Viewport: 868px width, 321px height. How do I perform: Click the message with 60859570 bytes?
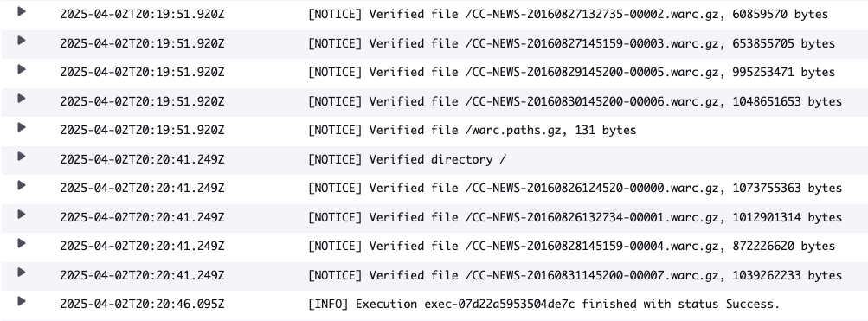(x=568, y=15)
